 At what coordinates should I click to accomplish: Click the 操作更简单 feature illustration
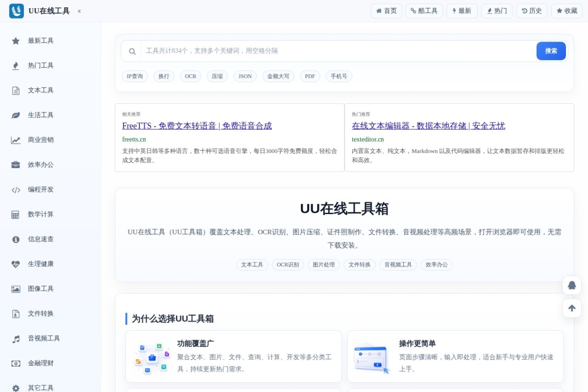tap(371, 358)
